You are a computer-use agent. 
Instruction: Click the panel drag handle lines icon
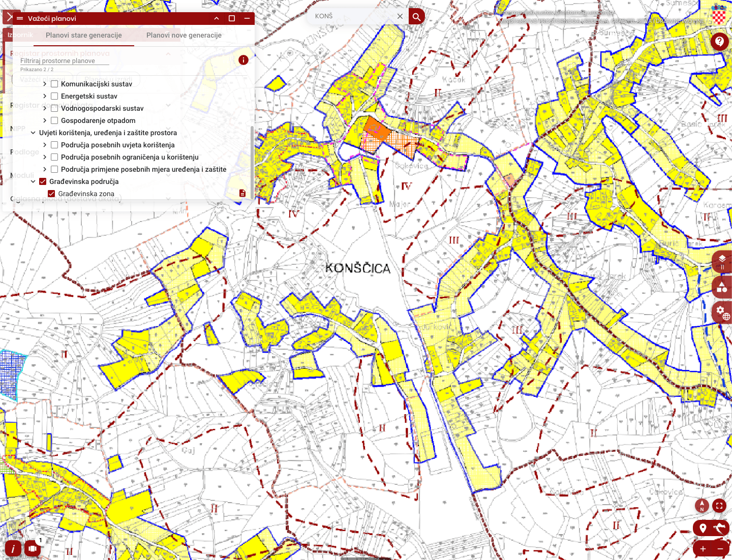20,18
